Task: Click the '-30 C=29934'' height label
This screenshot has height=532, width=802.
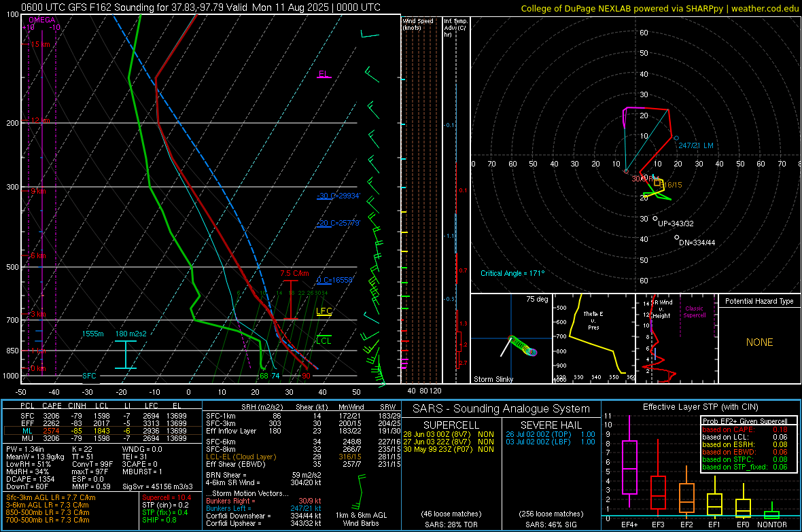Action: 338,196
